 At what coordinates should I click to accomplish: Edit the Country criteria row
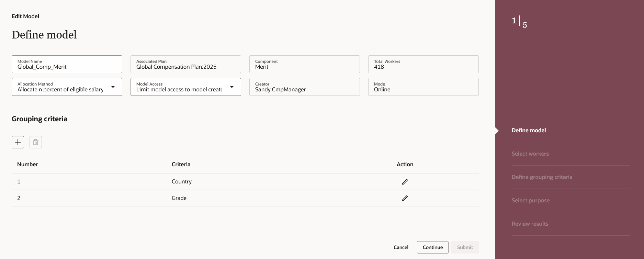[405, 182]
